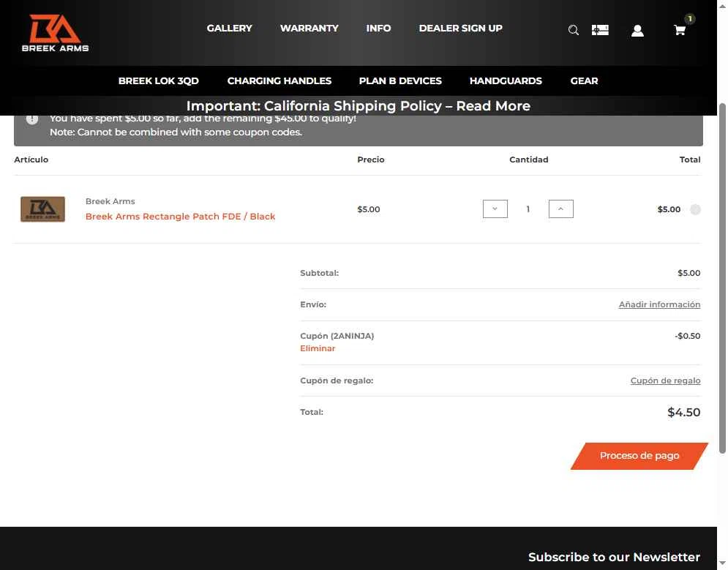Open the Warranty menu item
Screen dimensions: 728x570
pos(309,29)
